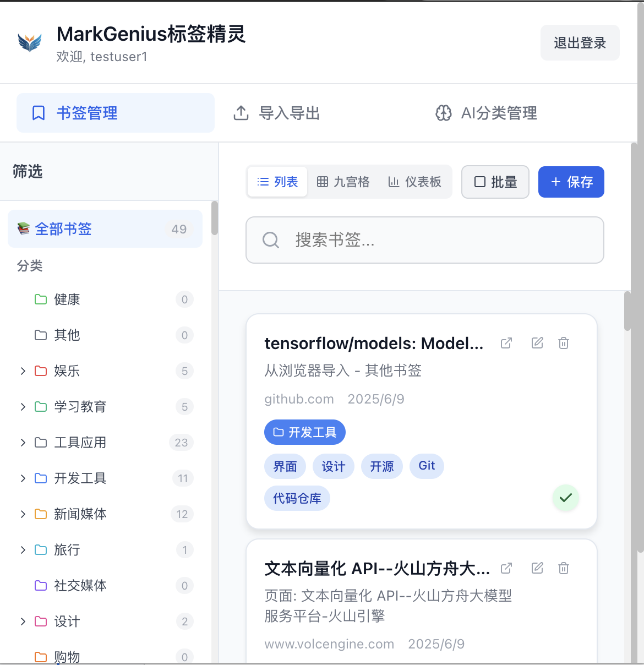Screen dimensions: 644x665
Task: Click the blue 保存 button
Action: [x=571, y=182]
